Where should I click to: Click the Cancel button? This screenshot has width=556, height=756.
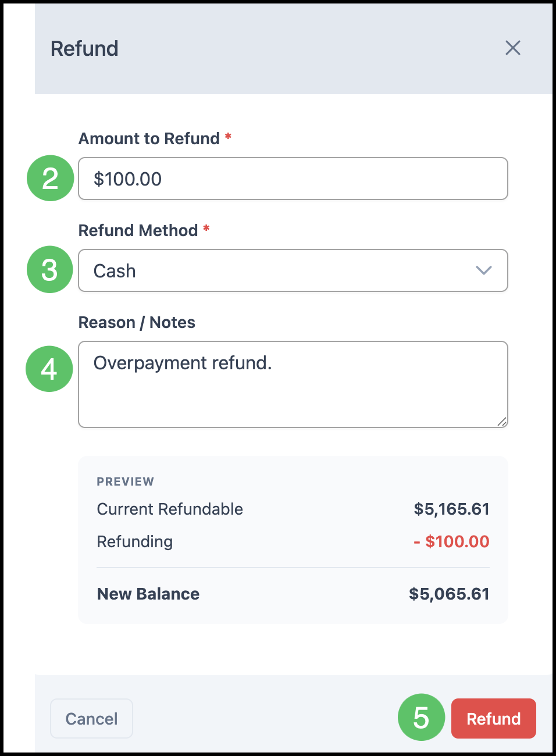(92, 719)
